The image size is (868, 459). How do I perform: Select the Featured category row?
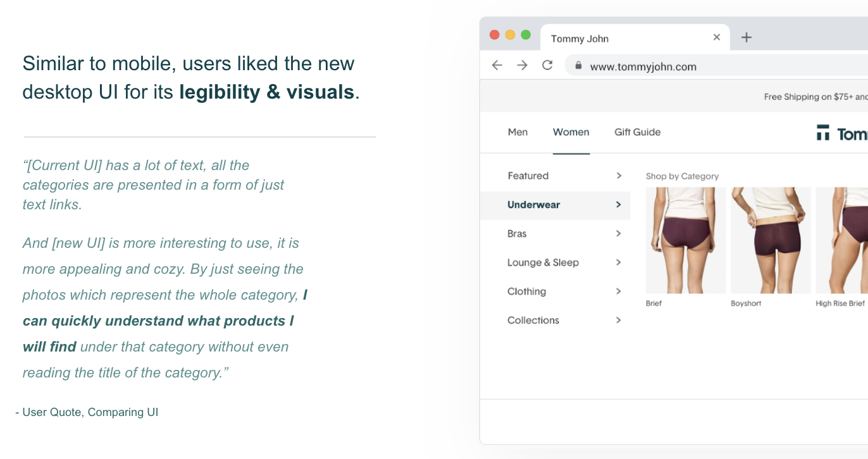point(555,176)
